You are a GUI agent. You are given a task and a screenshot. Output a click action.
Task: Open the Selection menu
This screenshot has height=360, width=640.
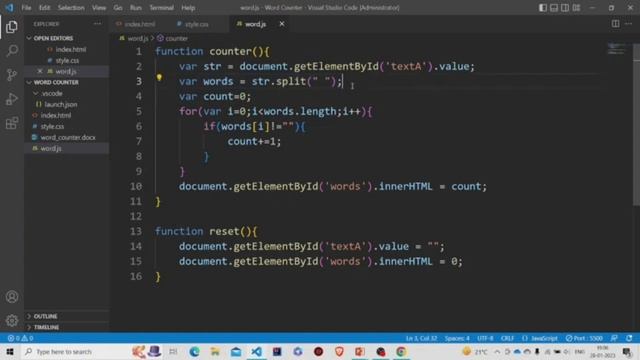coord(71,8)
